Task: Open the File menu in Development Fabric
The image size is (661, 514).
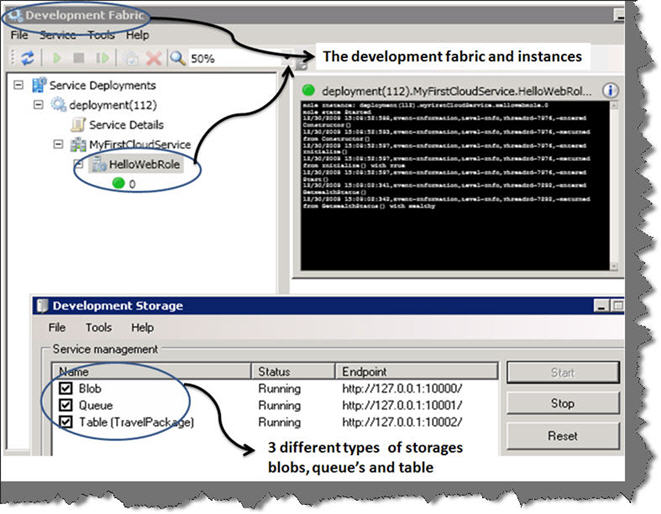Action: (19, 35)
